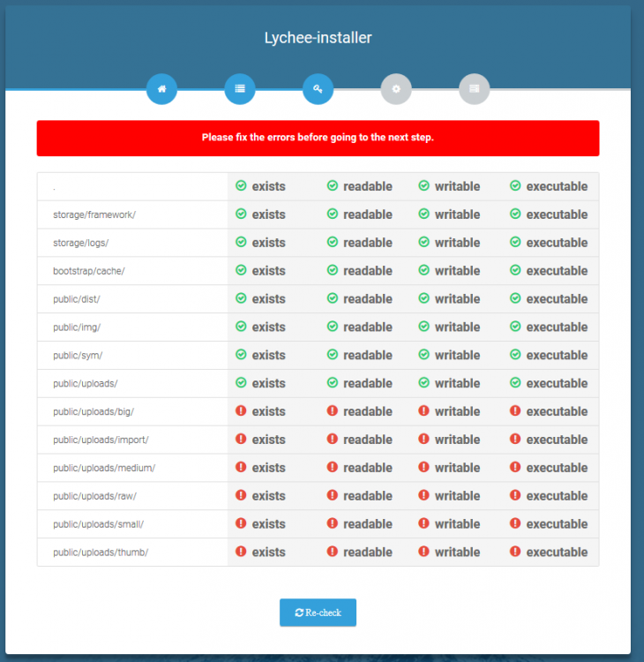Go to the home step icon

(x=161, y=89)
